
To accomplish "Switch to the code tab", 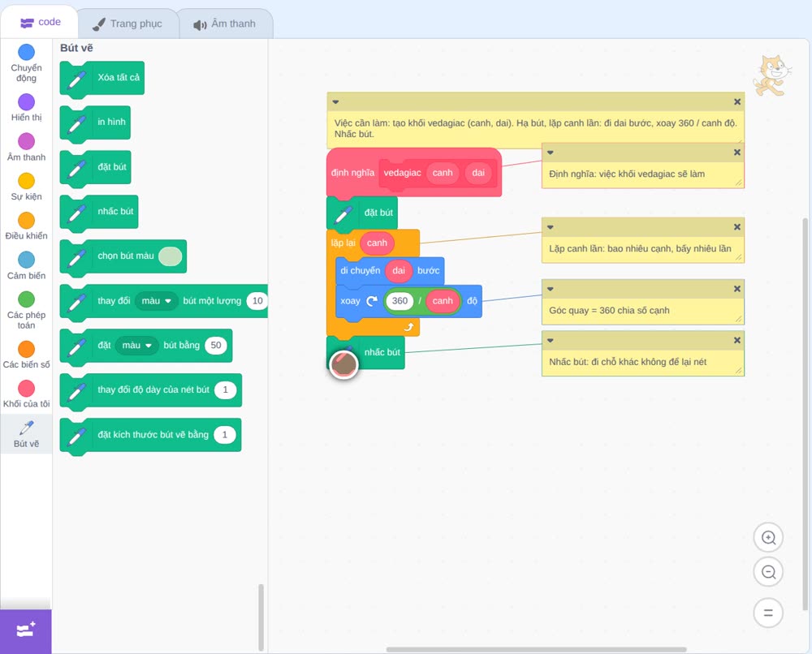I will coord(40,22).
